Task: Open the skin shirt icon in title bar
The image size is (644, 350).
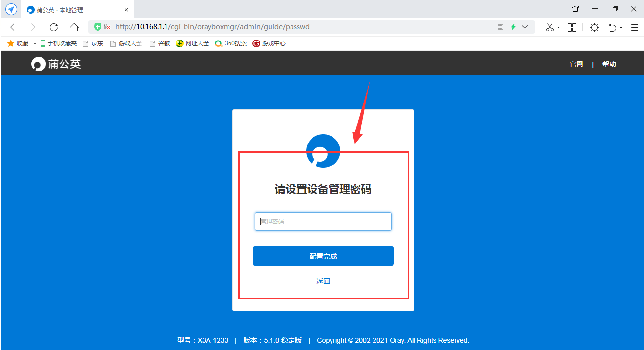Action: [575, 9]
